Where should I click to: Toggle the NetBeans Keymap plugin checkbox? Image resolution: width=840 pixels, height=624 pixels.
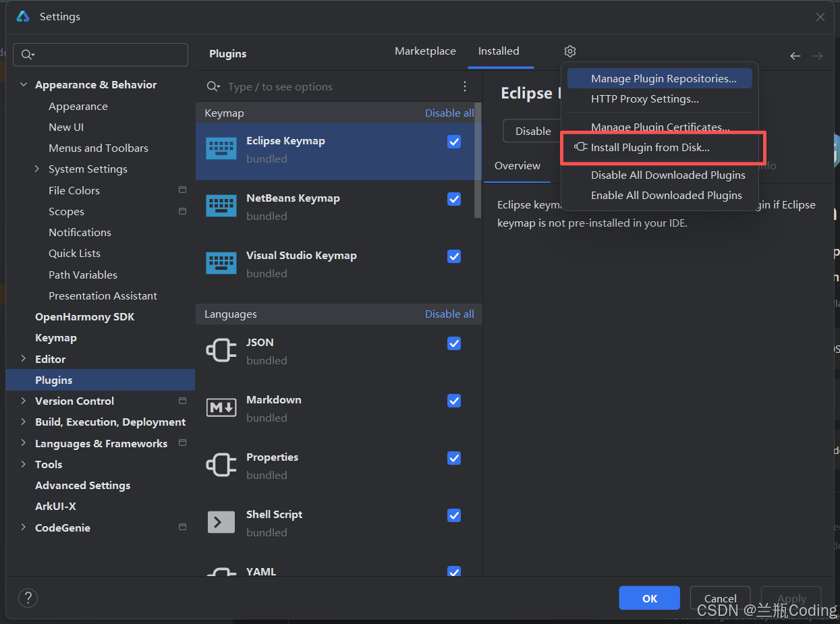tap(454, 199)
